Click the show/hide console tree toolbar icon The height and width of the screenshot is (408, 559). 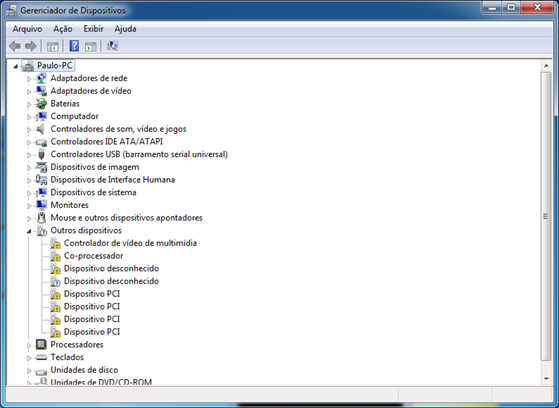52,46
